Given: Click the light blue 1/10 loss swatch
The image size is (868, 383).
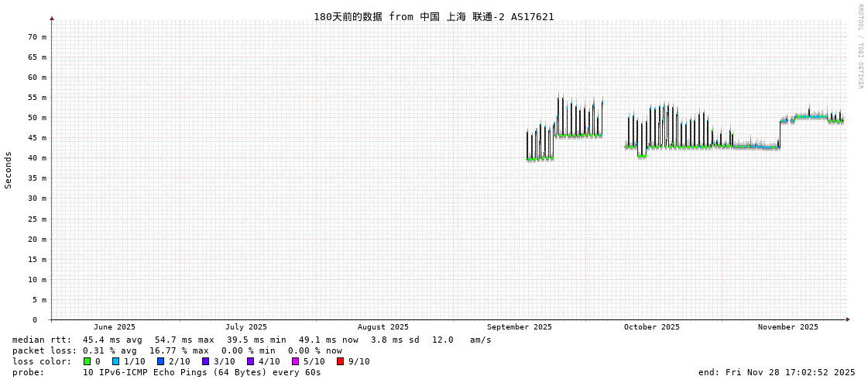Looking at the screenshot, I should (115, 361).
